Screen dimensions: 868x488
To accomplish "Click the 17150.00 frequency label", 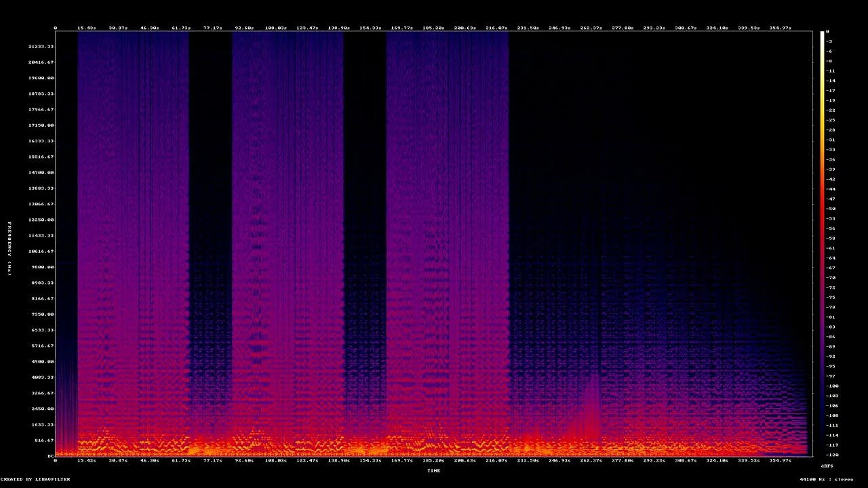I will [x=41, y=125].
